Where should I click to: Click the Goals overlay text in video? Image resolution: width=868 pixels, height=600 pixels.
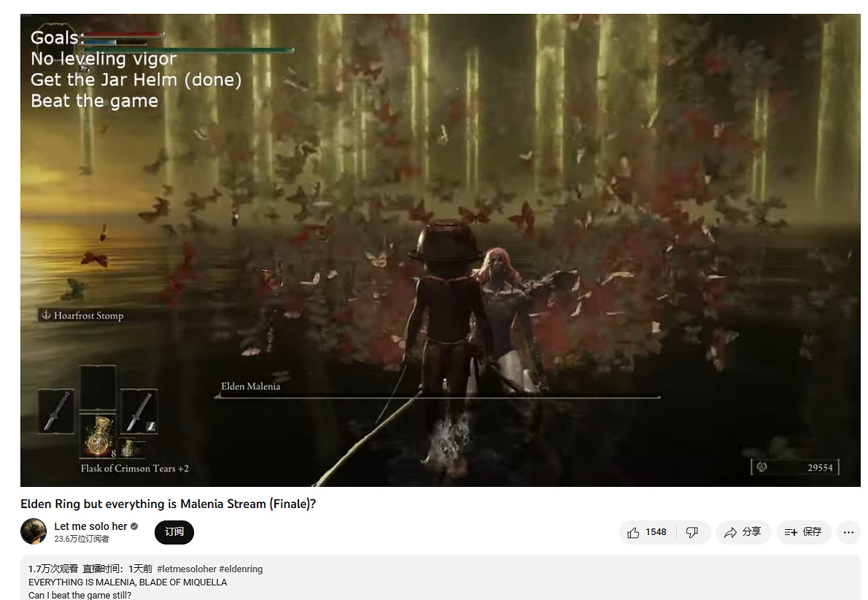pos(57,38)
